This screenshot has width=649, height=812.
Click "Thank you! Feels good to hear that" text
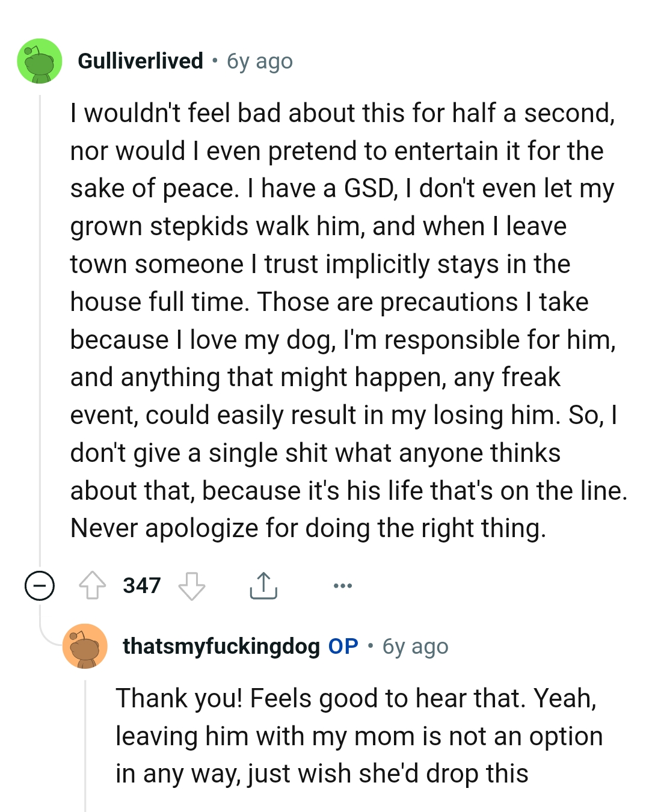point(321,698)
